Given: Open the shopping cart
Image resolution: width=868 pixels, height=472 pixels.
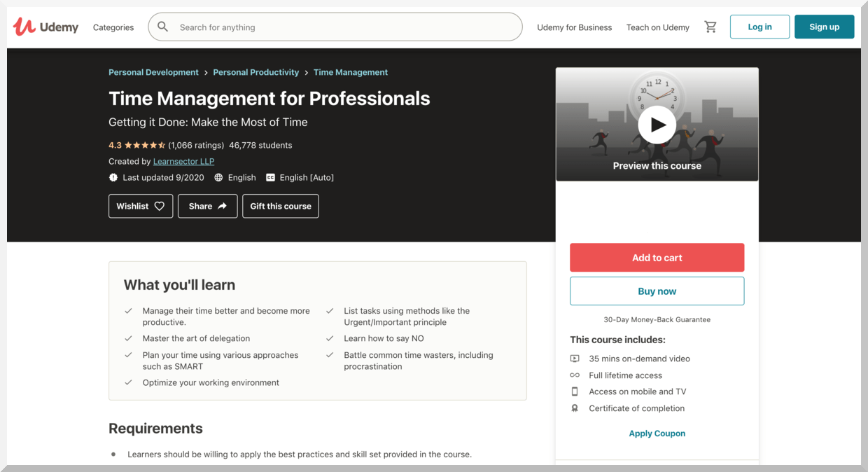Looking at the screenshot, I should [x=710, y=27].
